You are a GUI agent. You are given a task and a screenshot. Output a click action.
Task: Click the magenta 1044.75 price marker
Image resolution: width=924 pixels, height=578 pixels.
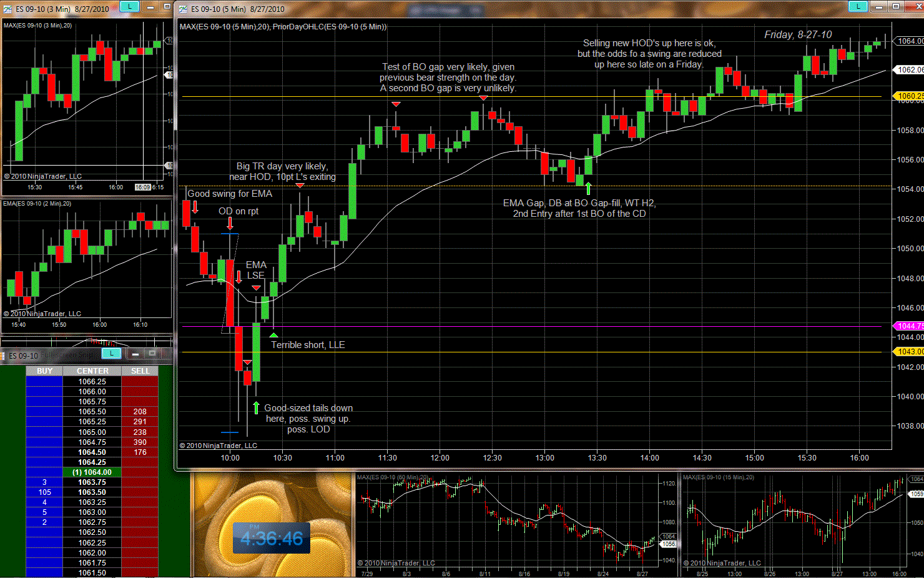(x=908, y=326)
